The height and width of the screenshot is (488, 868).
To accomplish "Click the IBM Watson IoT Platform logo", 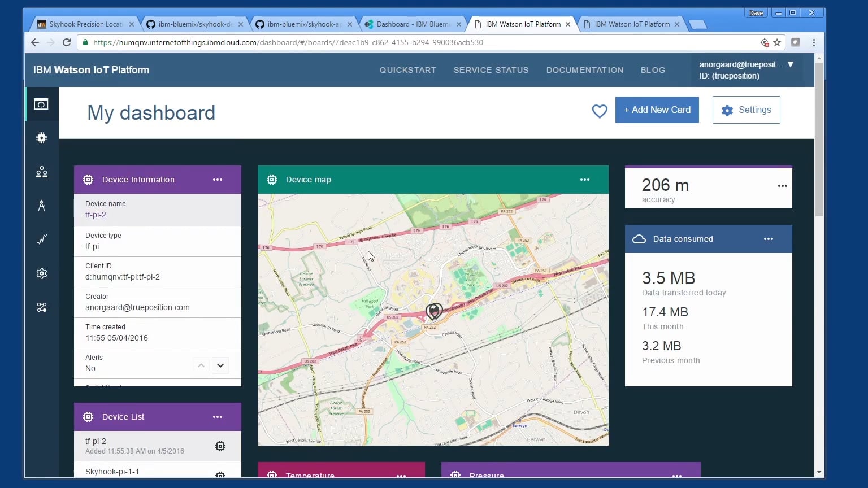I will point(92,70).
